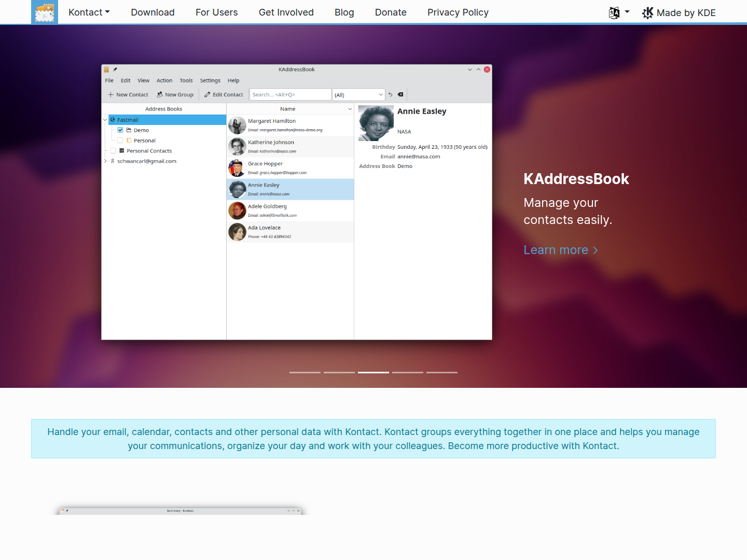Open the Tools menu in KAddressBook
747x560 pixels.
tap(186, 80)
